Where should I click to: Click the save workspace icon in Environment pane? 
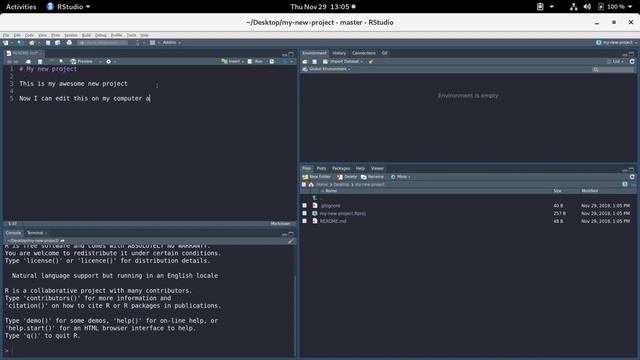coord(315,62)
